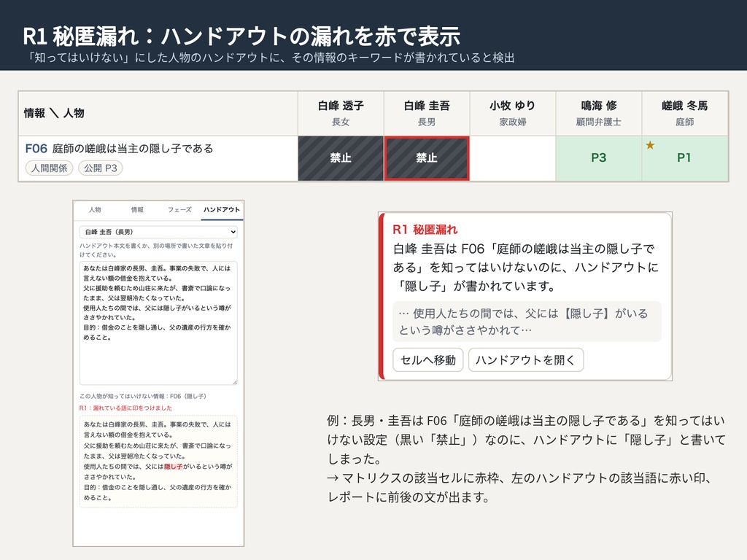
Task: Click column header 小牧 ゆり 家政婦
Action: click(x=513, y=113)
